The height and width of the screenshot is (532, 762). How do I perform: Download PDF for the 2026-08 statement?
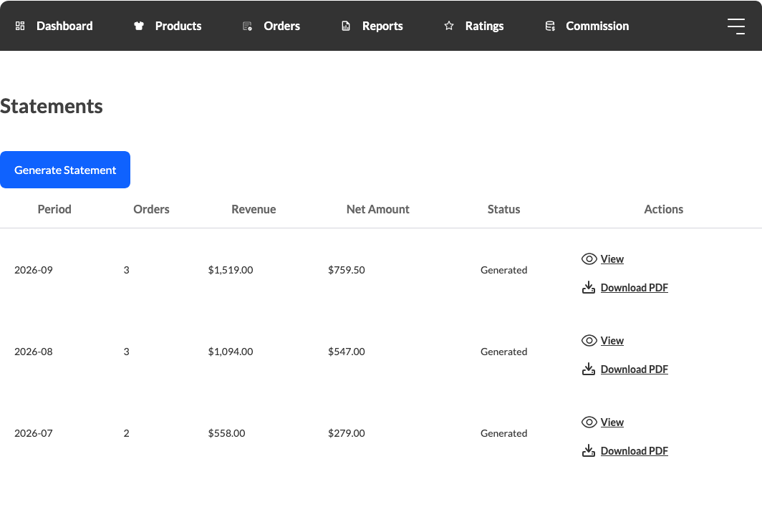(x=635, y=369)
